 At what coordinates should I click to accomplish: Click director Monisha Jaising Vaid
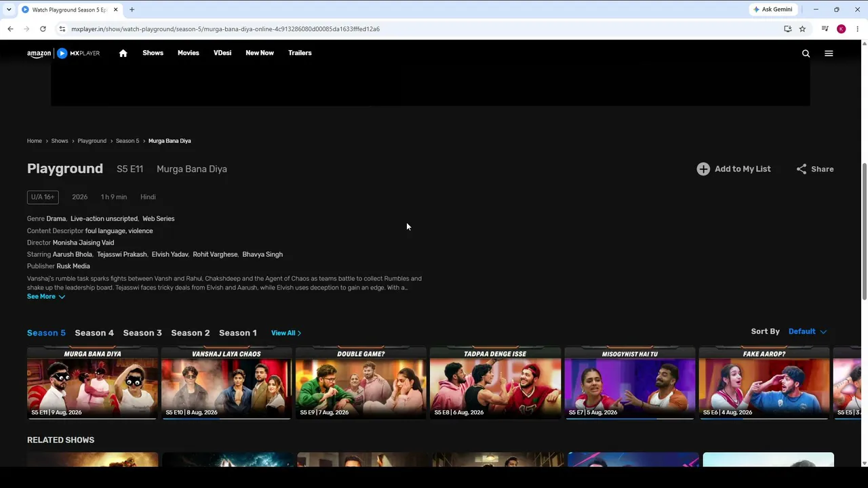coord(83,243)
